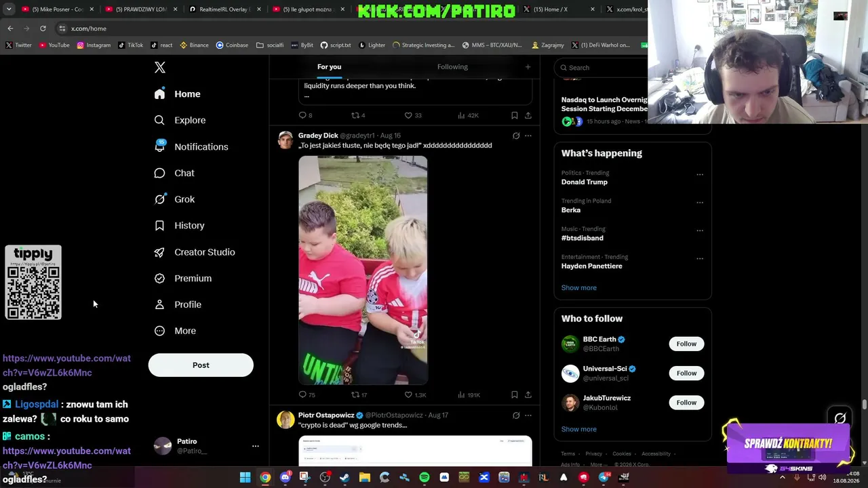Follow BBC Earth

tap(686, 344)
